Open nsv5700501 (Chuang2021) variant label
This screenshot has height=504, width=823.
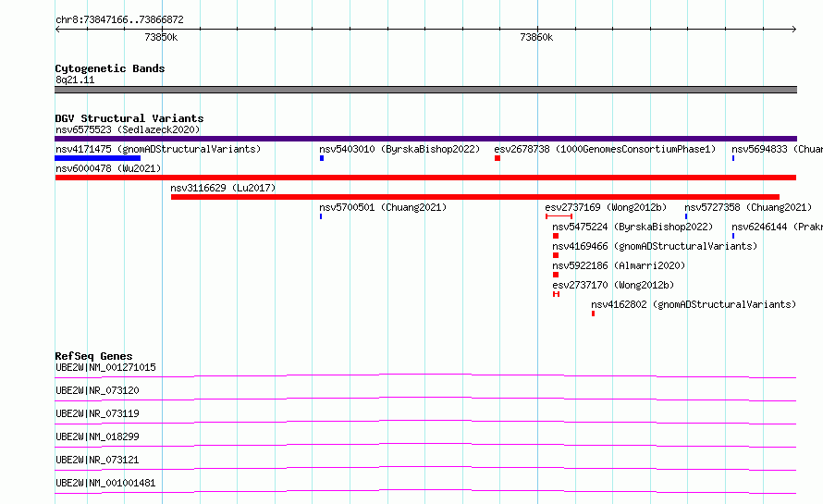tap(383, 207)
